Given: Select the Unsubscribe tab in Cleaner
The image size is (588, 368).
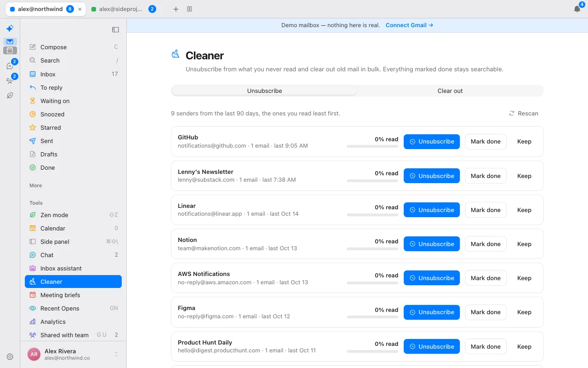Looking at the screenshot, I should point(265,91).
